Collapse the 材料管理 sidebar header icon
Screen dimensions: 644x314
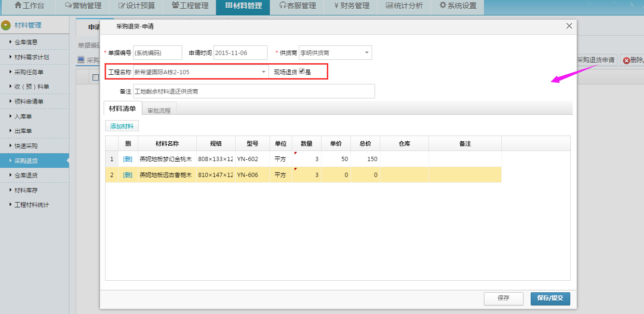(6, 25)
